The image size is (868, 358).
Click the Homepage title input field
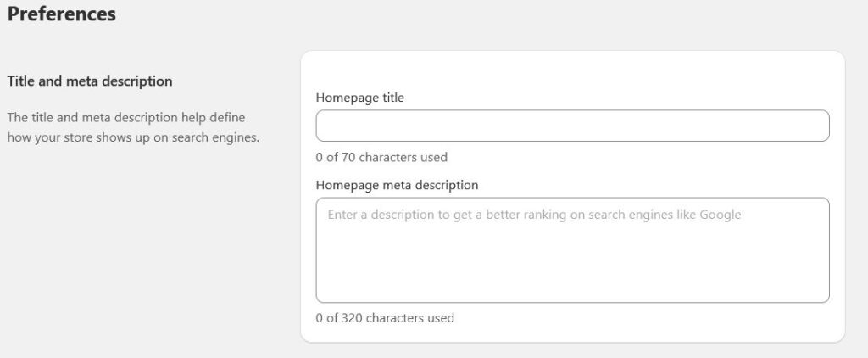click(572, 126)
